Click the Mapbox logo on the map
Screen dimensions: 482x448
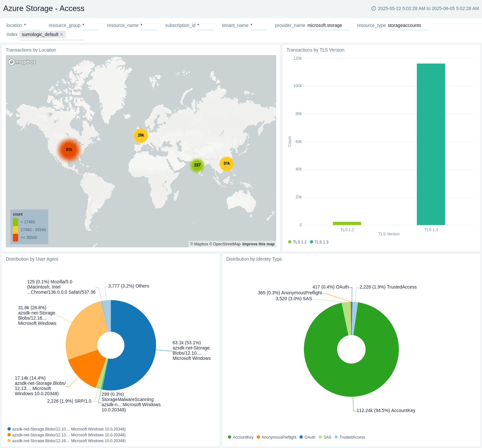22,62
